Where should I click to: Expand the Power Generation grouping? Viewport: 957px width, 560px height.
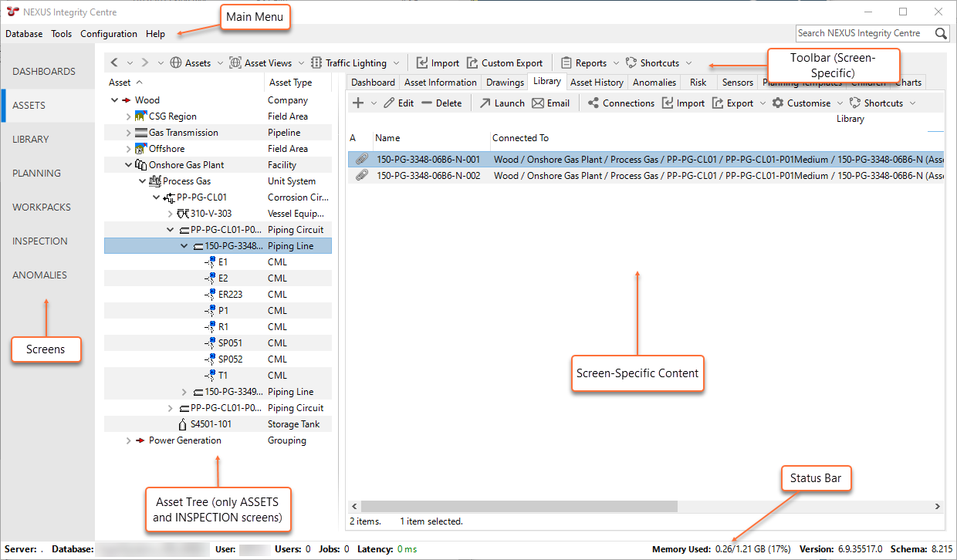click(x=128, y=440)
